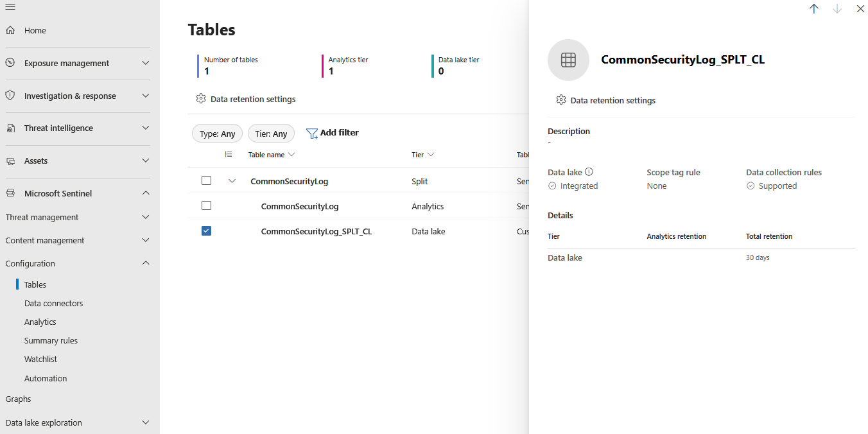Click the Threat intelligence icon
The height and width of the screenshot is (434, 868).
tap(10, 128)
